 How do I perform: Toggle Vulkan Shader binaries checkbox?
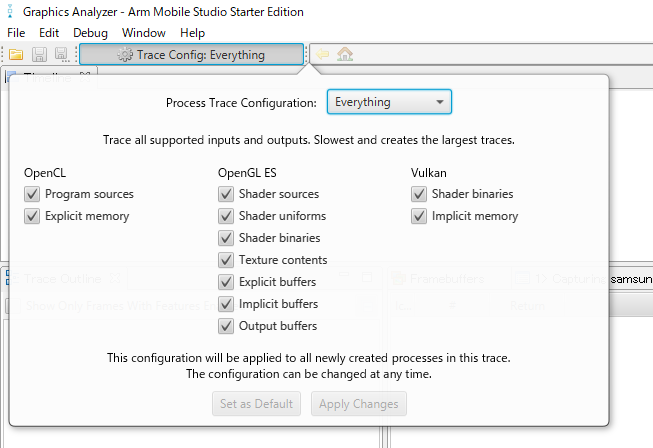(419, 194)
